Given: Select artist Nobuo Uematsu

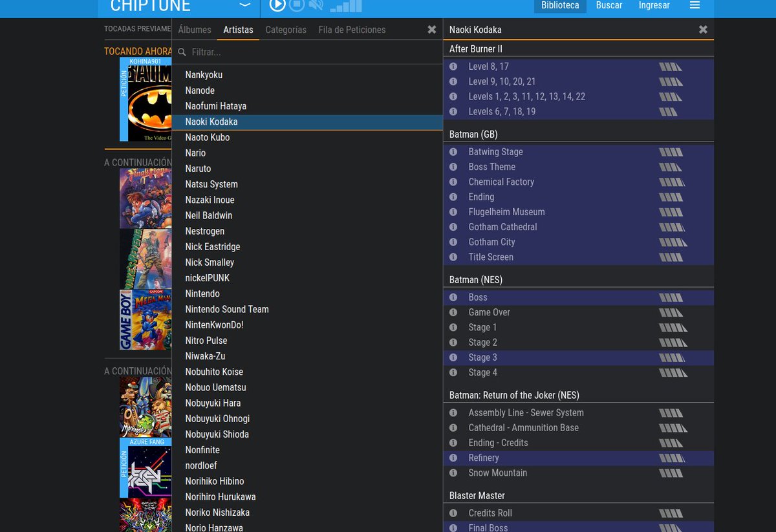Looking at the screenshot, I should click(x=215, y=387).
